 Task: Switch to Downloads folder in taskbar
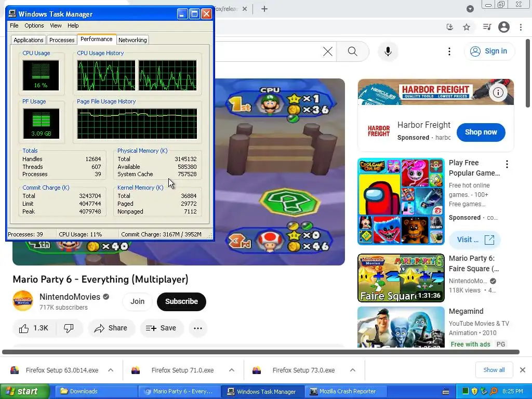(x=96, y=392)
